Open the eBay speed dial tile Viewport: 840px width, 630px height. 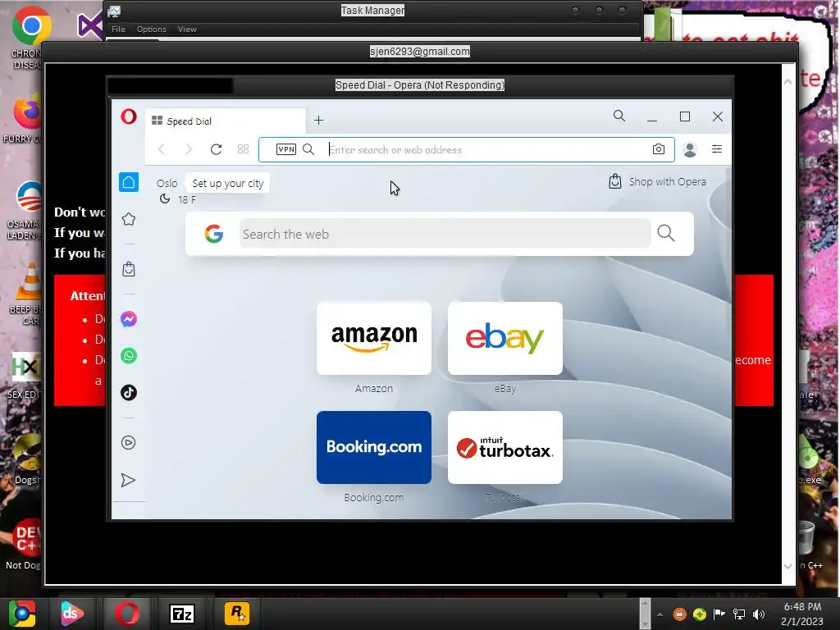point(505,339)
